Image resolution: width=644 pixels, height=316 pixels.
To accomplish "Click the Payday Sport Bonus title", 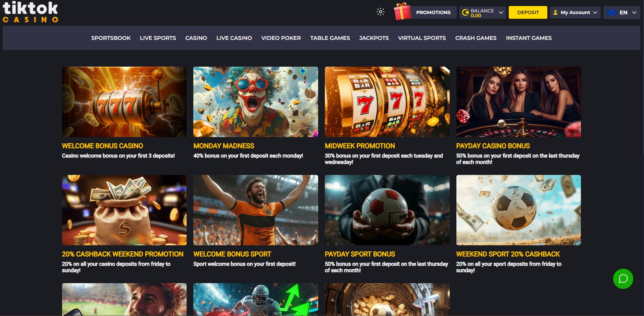I will [x=360, y=254].
